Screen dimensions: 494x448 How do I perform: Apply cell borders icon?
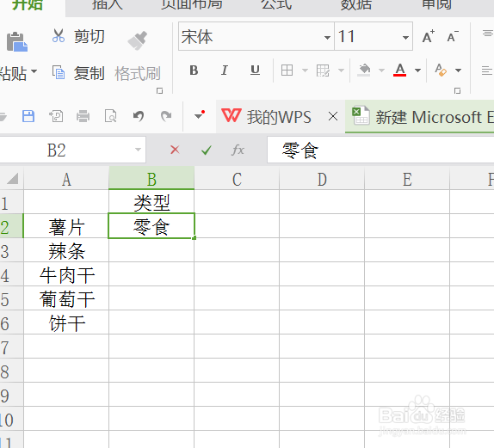tap(287, 71)
